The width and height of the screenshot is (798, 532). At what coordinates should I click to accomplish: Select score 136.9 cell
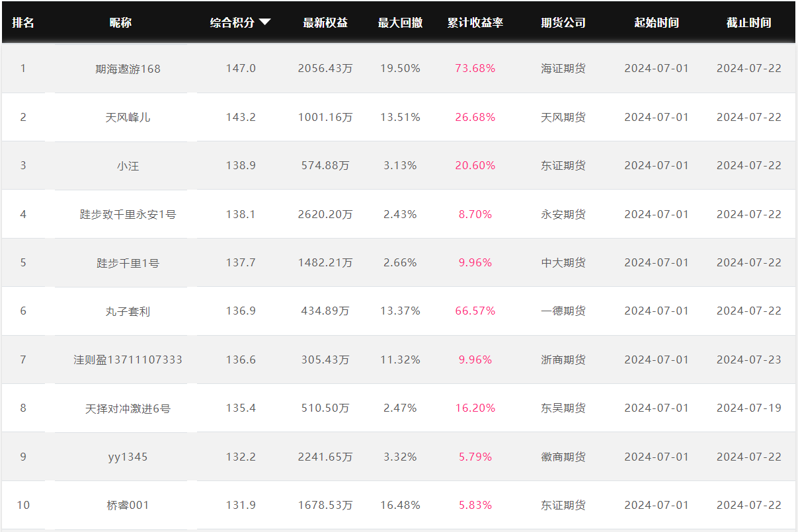click(x=241, y=311)
